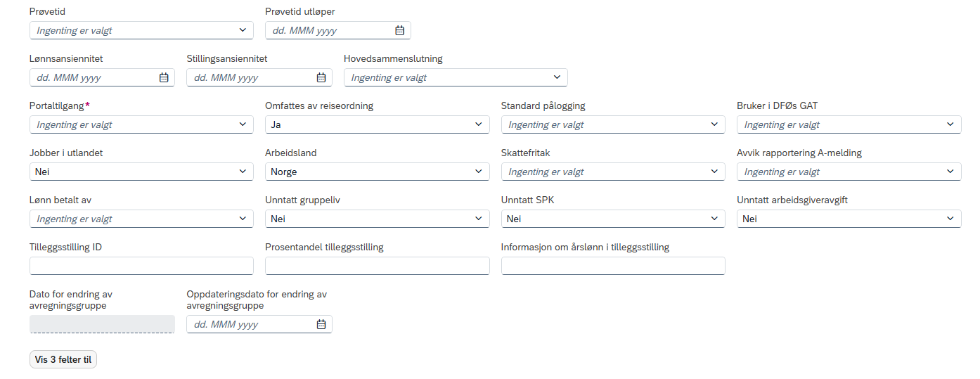This screenshot has height=379, width=980.
Task: Expand the Skattefritak dropdown arrow
Action: (714, 172)
